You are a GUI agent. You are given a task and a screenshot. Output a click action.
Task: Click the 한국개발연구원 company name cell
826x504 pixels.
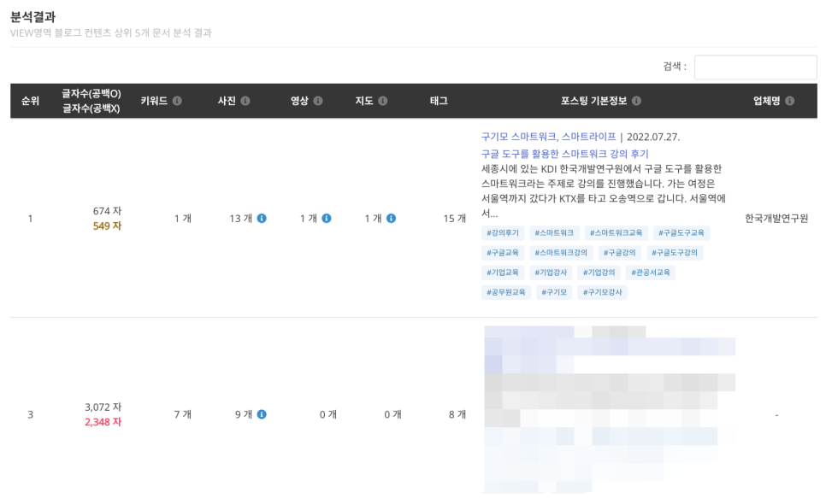pos(776,219)
